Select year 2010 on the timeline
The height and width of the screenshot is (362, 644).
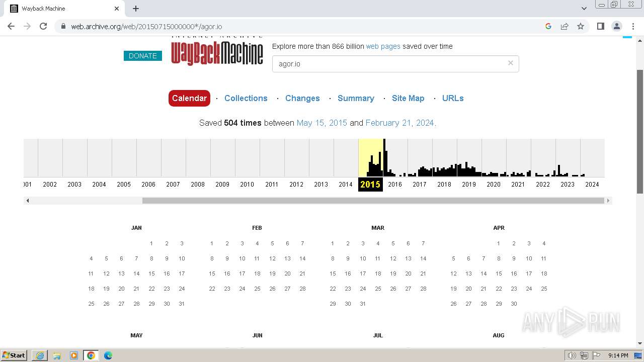coord(247,184)
